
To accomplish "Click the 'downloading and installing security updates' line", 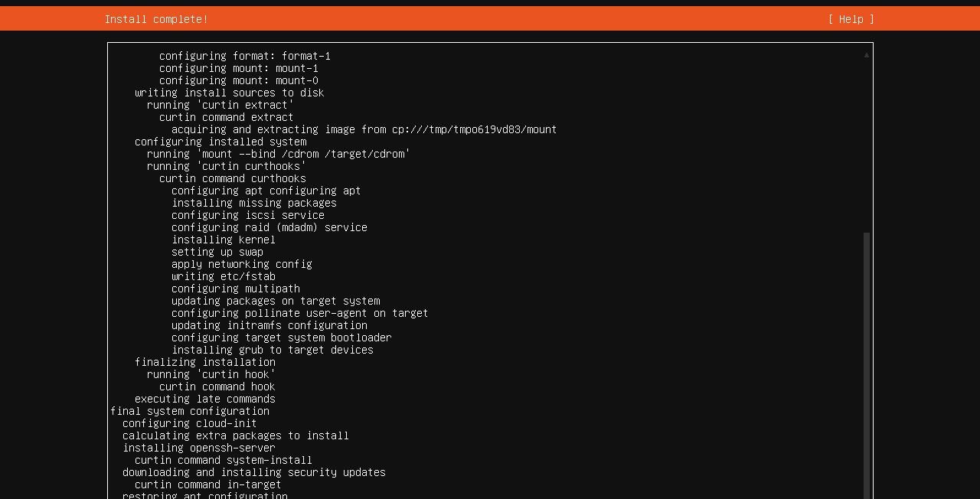I will tap(253, 472).
